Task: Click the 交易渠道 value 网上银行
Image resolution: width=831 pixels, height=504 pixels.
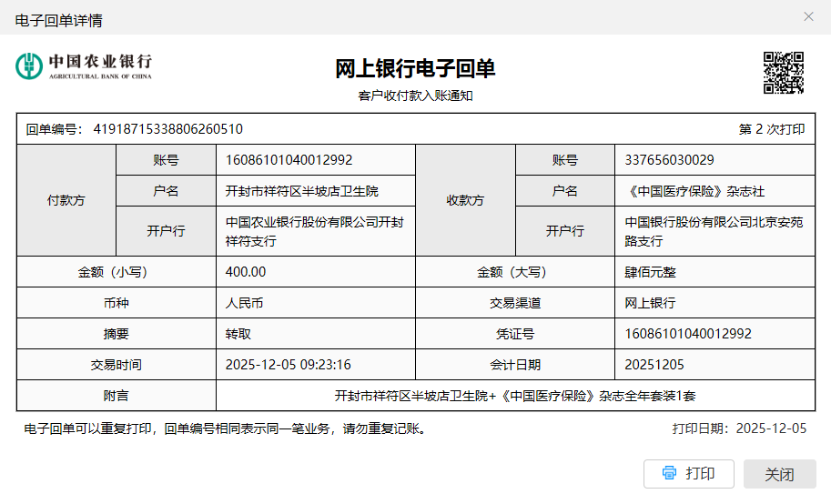Action: [651, 303]
